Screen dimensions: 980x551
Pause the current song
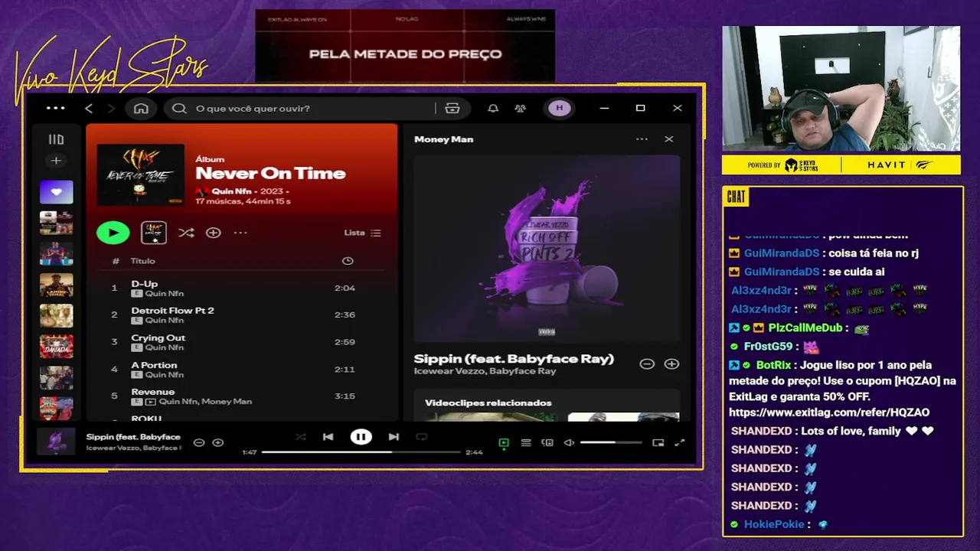(x=361, y=437)
